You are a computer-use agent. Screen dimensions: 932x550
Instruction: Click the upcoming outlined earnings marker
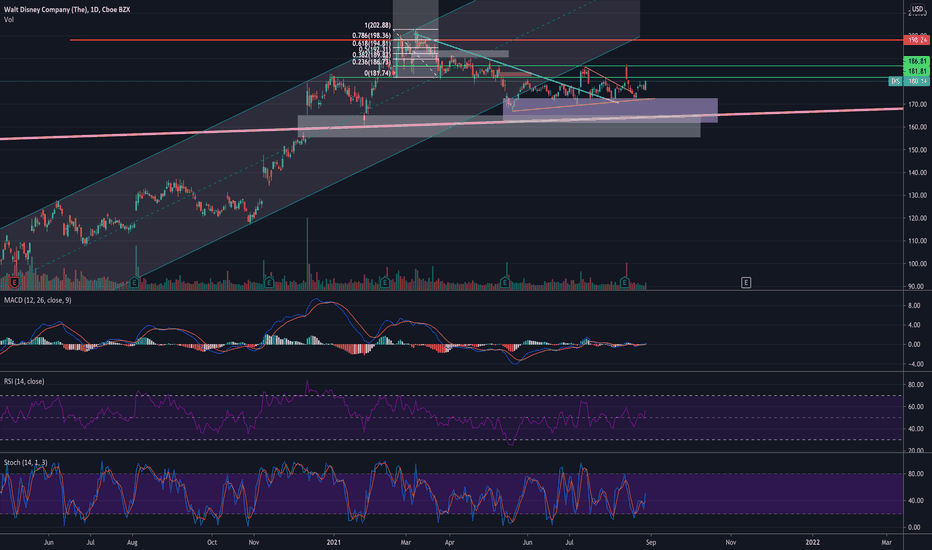coord(746,282)
